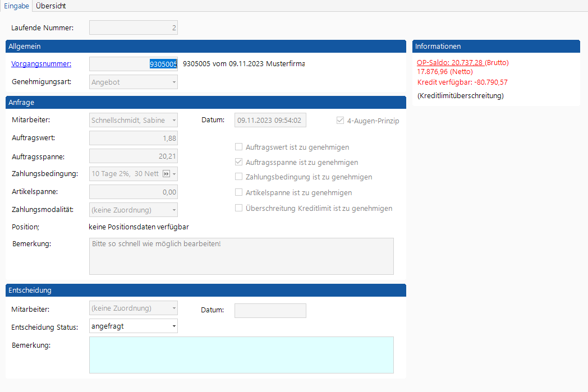Viewport: 588px width, 392px height.
Task: Enable 'Auftragswert ist zu genehmigen'
Action: (239, 147)
